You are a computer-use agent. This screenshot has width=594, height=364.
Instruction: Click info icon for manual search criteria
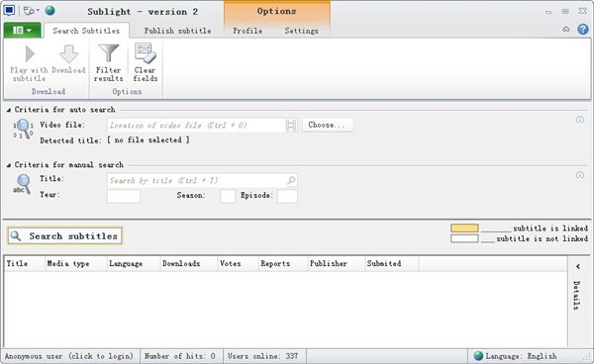580,175
